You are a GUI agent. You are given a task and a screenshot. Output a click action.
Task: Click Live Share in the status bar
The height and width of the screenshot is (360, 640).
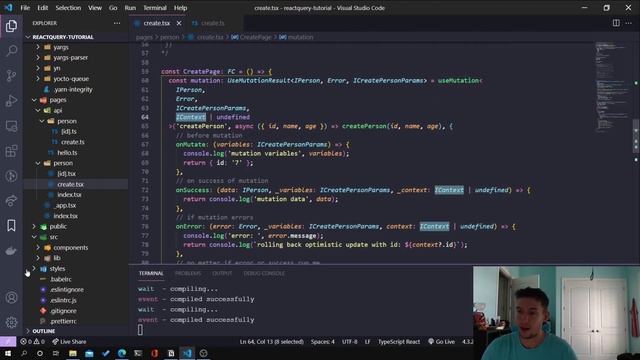point(69,342)
